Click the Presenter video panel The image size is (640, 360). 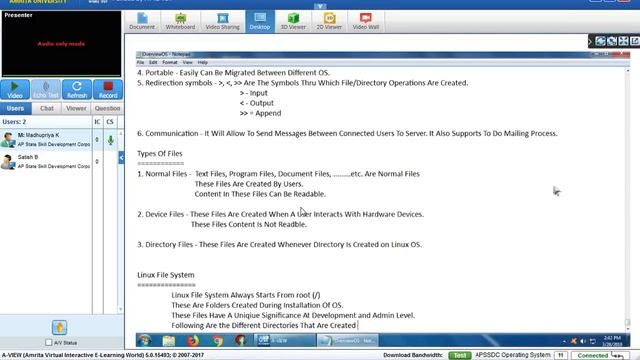61,44
